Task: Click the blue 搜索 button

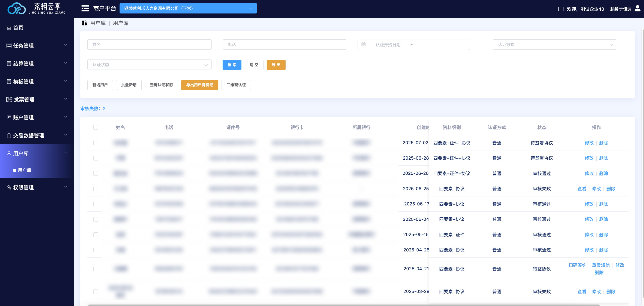Action: tap(232, 65)
